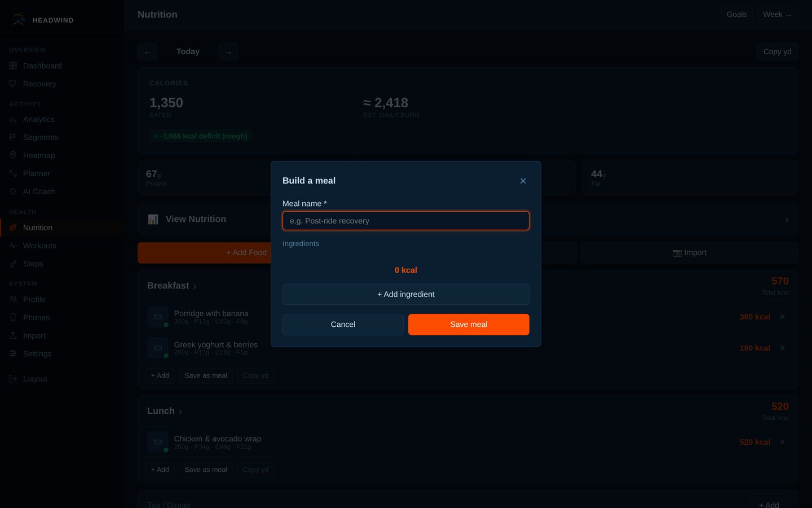Viewport: 812px width, 508px height.
Task: Click the 380 kcal value
Action: 754,317
